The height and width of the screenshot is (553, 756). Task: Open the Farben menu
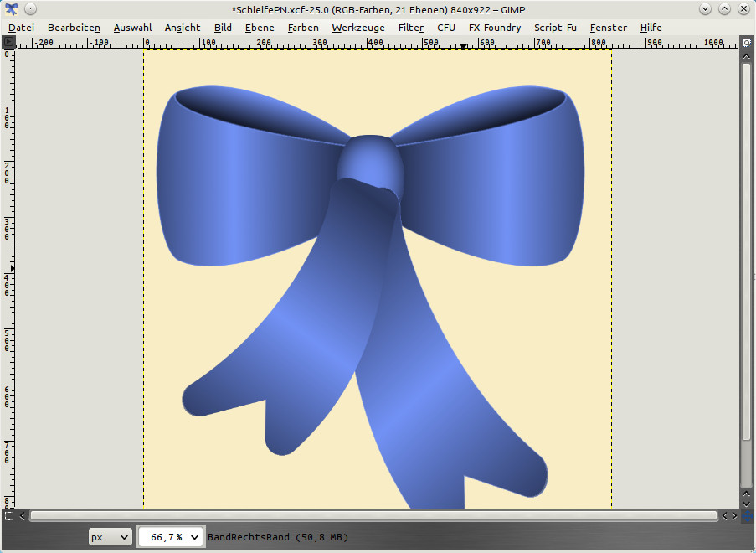coord(302,28)
